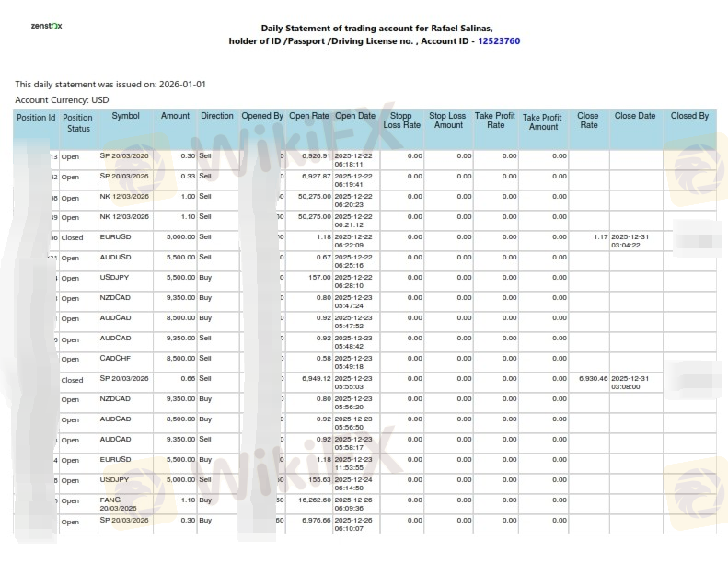Click the open date with time 05:58:17
Image resolution: width=728 pixels, height=563 pixels.
[x=356, y=443]
